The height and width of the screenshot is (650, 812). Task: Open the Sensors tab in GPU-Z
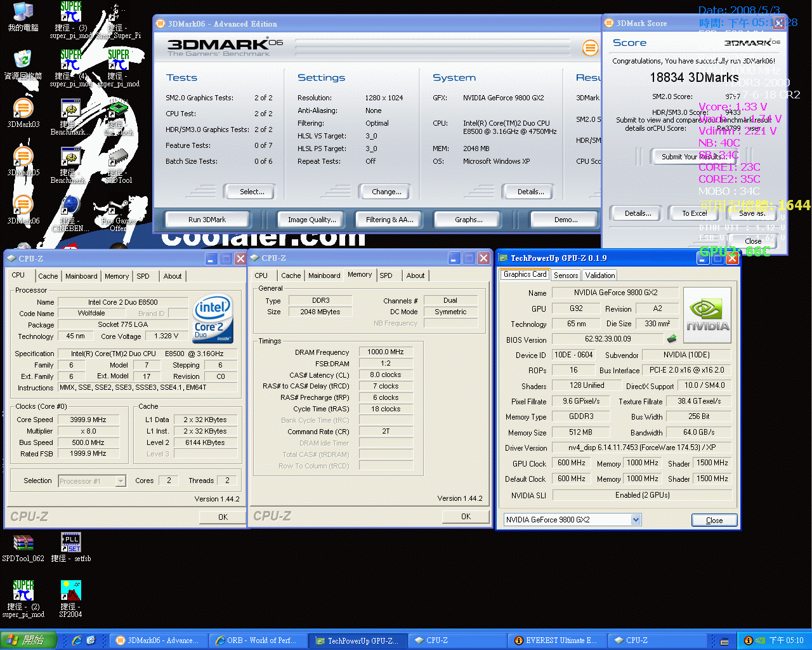pyautogui.click(x=566, y=275)
